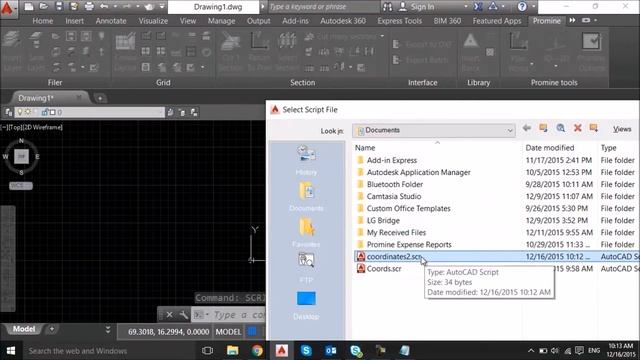Expand the Help dropdown arrow
The width and height of the screenshot is (640, 360).
coord(533,7)
